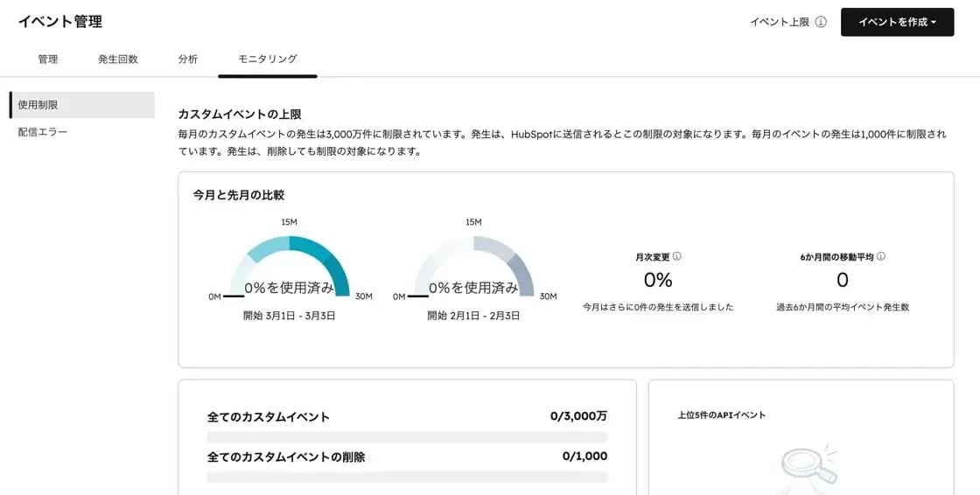Screen dimensions: 980x495
Task: Click the 0%を使用済み text on the gray gauge
Action: pos(473,288)
